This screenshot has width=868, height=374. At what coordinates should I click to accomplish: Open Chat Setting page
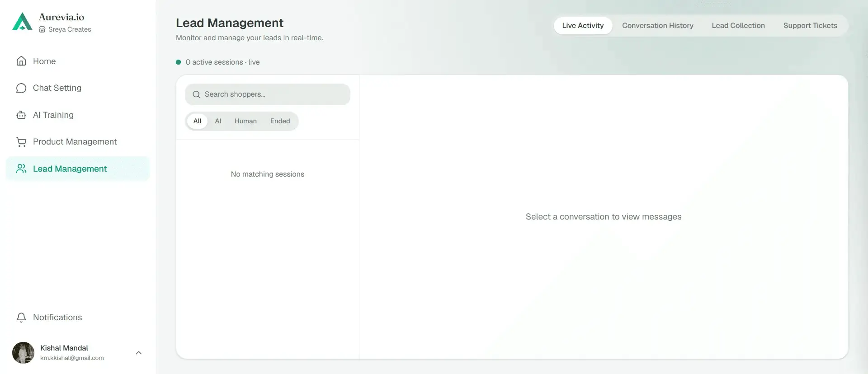(x=78, y=88)
